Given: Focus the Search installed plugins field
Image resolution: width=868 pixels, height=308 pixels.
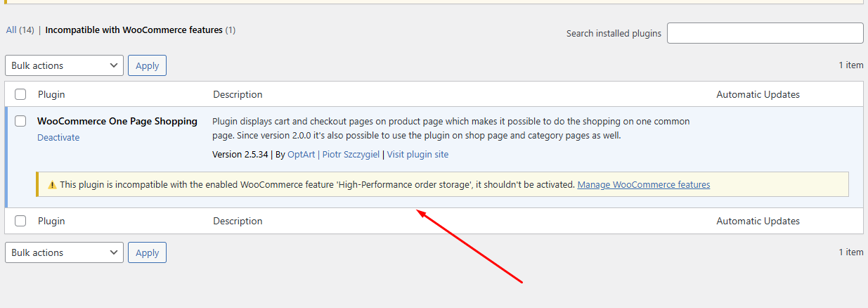Looking at the screenshot, I should pyautogui.click(x=765, y=33).
